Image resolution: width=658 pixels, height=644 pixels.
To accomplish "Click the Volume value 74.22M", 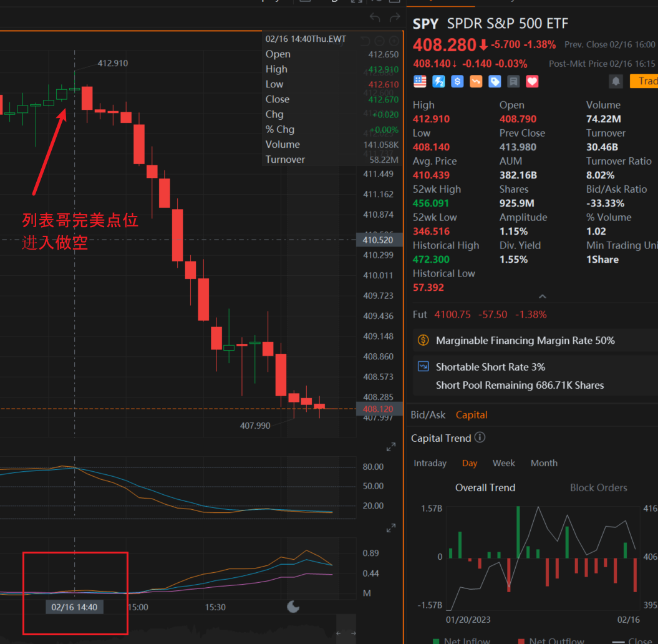I will pyautogui.click(x=604, y=119).
